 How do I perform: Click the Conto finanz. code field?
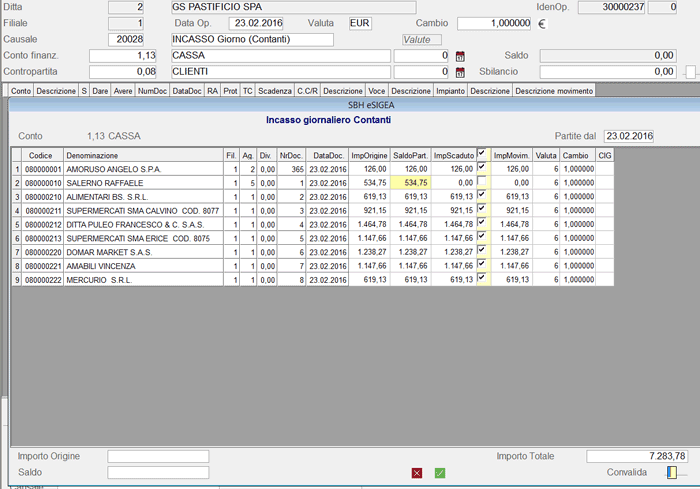click(x=123, y=55)
